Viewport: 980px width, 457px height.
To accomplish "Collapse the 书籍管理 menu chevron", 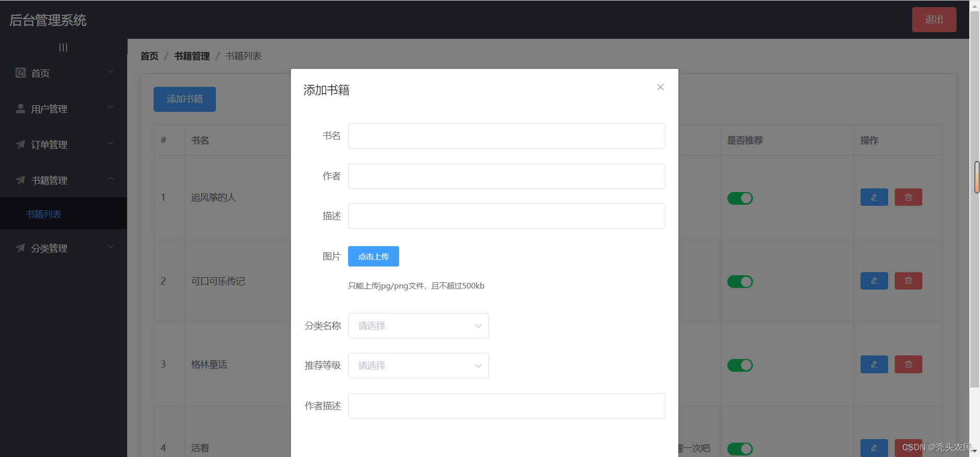I will [111, 179].
